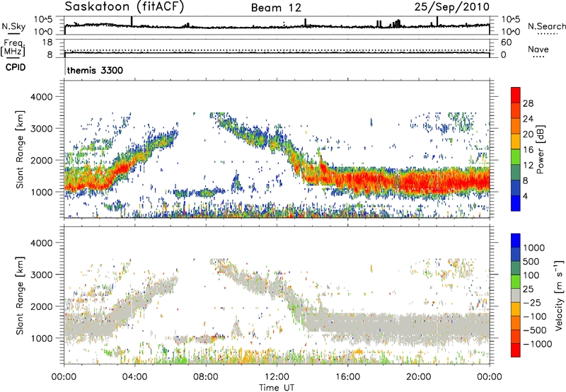The width and height of the screenshot is (566, 392).
Task: Click the '60' tick on the Nave axis
Action: click(506, 42)
